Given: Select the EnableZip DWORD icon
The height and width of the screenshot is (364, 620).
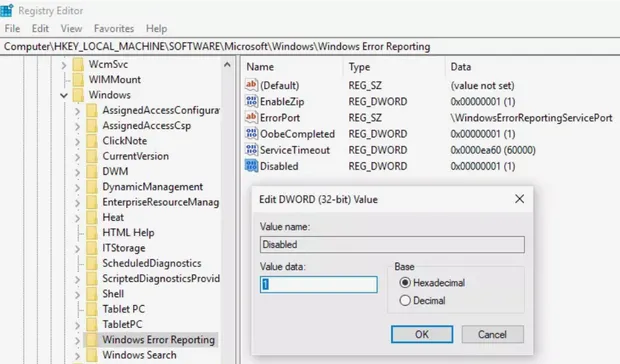Looking at the screenshot, I should click(251, 101).
